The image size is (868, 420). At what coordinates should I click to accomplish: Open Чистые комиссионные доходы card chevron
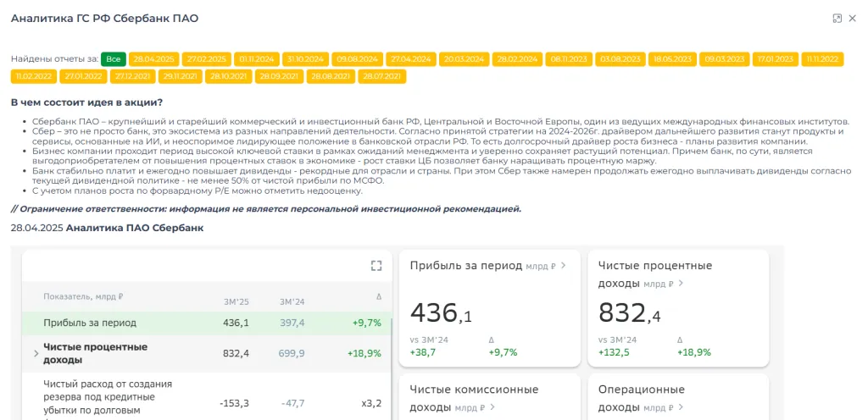tap(492, 408)
